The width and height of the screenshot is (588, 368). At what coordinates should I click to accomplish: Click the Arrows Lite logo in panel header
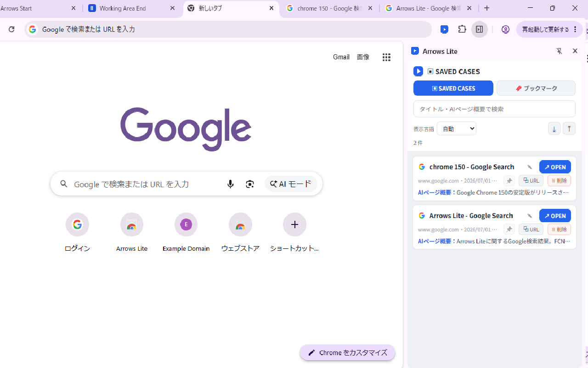pos(415,51)
